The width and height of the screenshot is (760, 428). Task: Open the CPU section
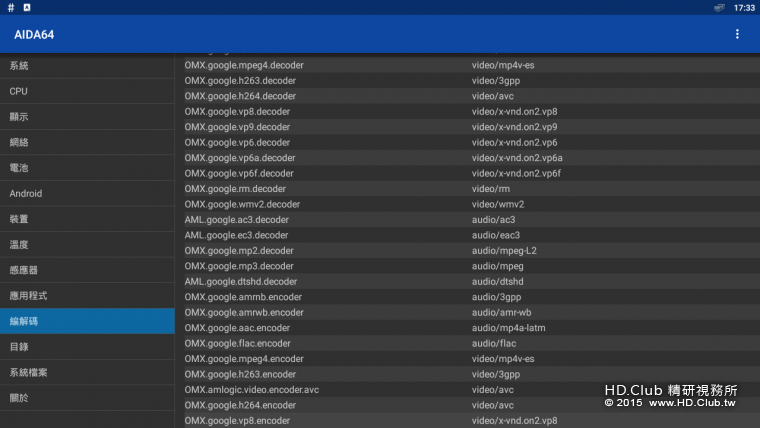tap(87, 91)
